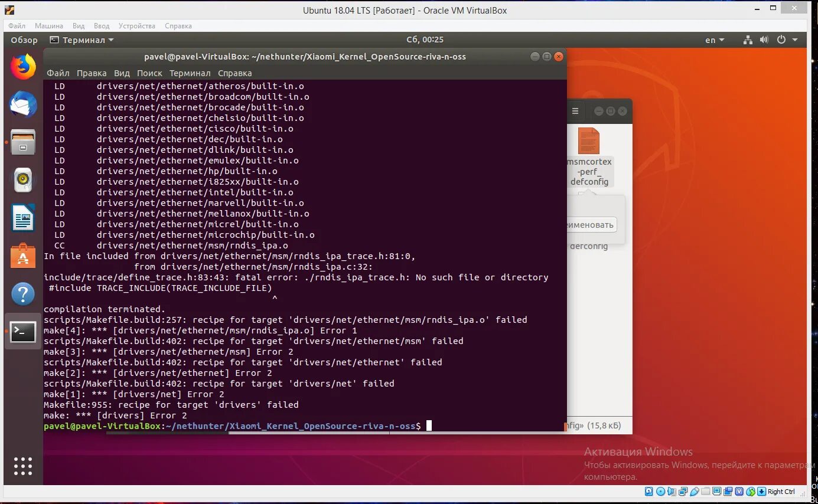Launch Thunderbird mail from the dock

pos(23,104)
